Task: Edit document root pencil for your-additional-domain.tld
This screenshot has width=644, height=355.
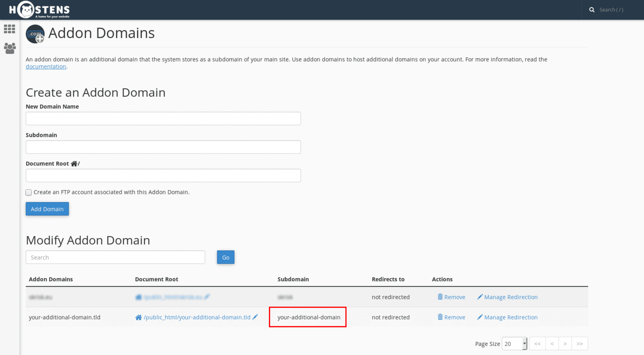Action: pos(255,317)
